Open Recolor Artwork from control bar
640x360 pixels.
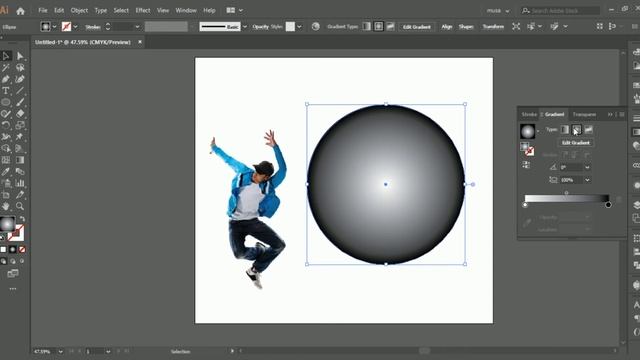(x=316, y=27)
